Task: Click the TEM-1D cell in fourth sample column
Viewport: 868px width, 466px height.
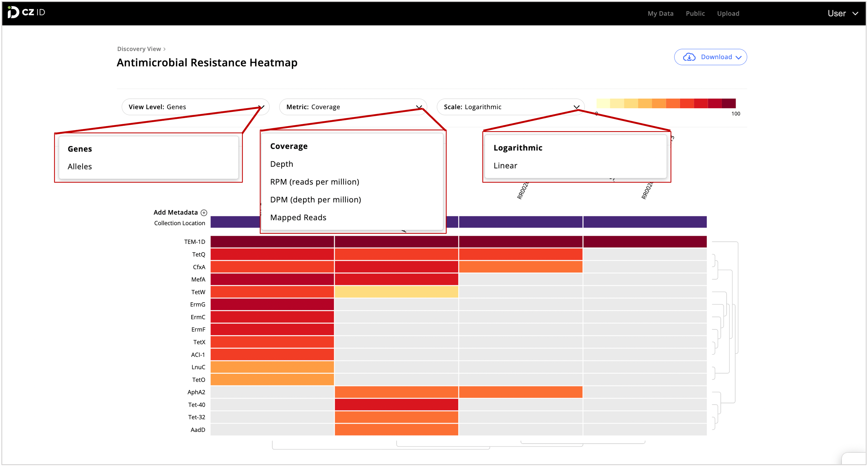Action: tap(645, 242)
